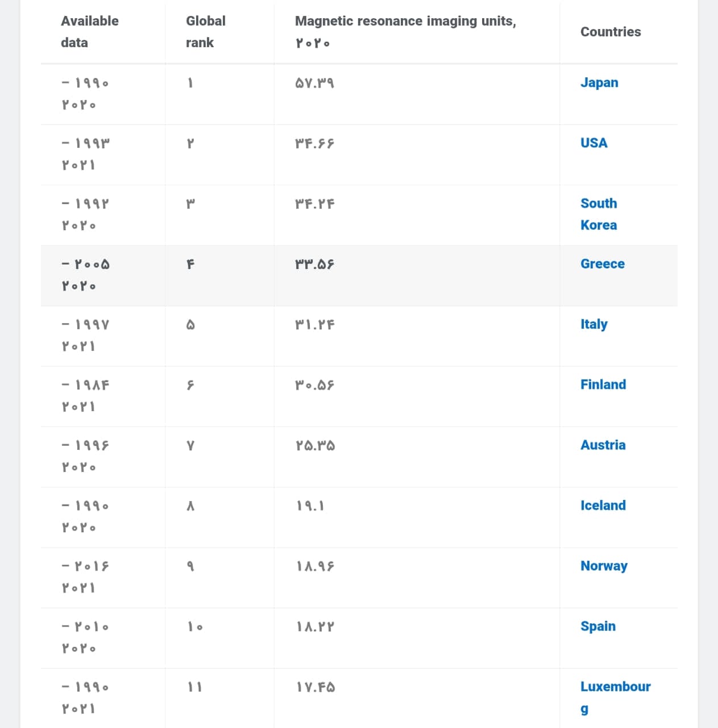Image resolution: width=718 pixels, height=728 pixels.
Task: Open the USA country link
Action: [x=594, y=143]
